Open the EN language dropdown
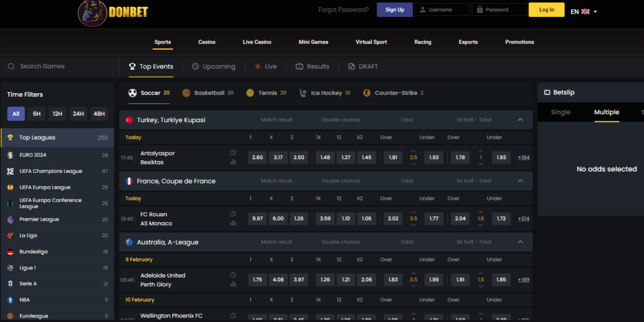Viewport: 644px width, 322px height. [x=584, y=11]
